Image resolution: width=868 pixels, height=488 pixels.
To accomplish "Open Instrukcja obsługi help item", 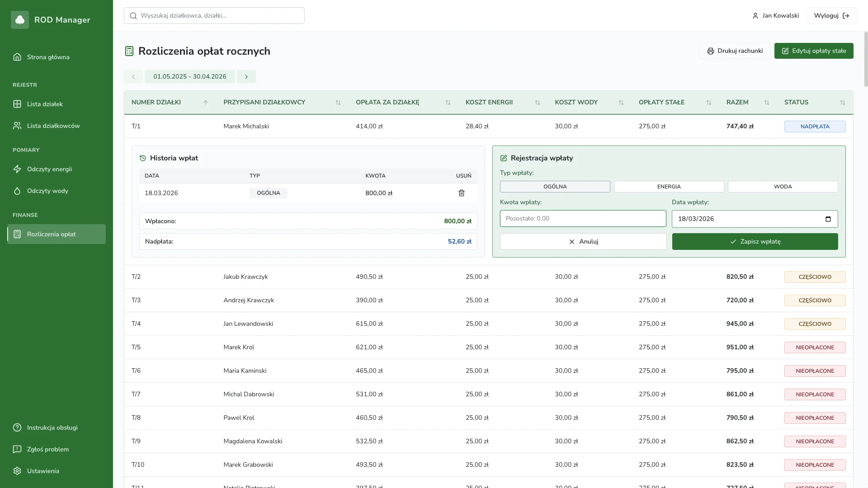I will click(x=52, y=427).
